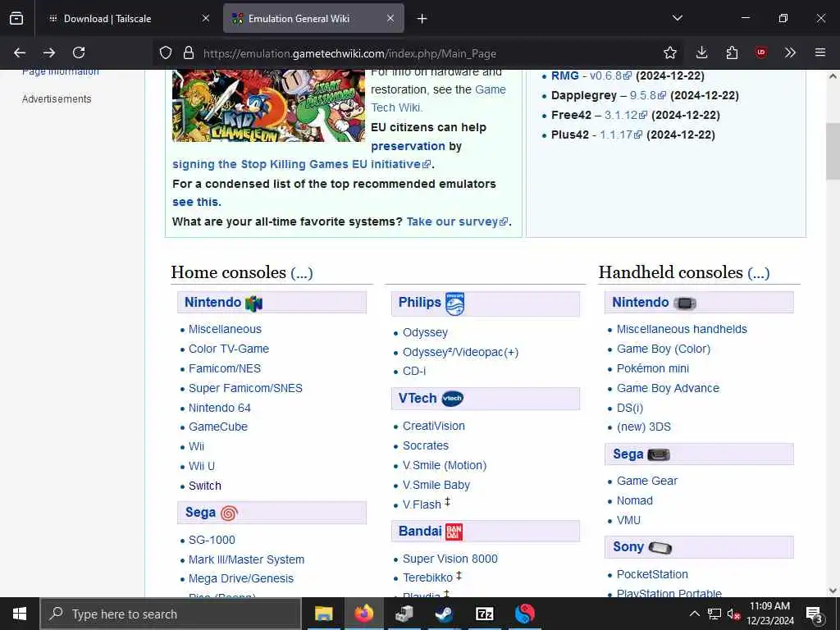
Task: Open Steam from the taskbar
Action: click(444, 614)
